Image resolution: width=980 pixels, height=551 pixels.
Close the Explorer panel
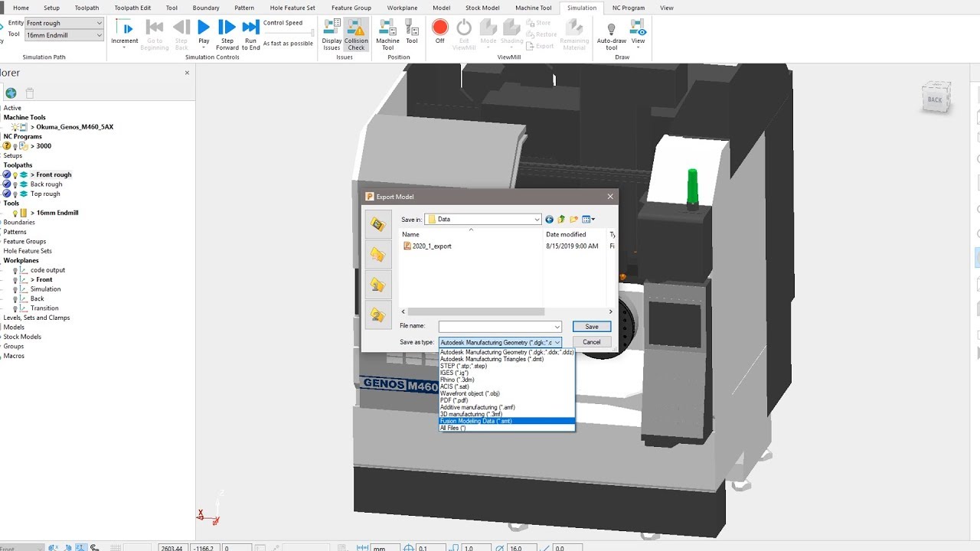[x=187, y=73]
